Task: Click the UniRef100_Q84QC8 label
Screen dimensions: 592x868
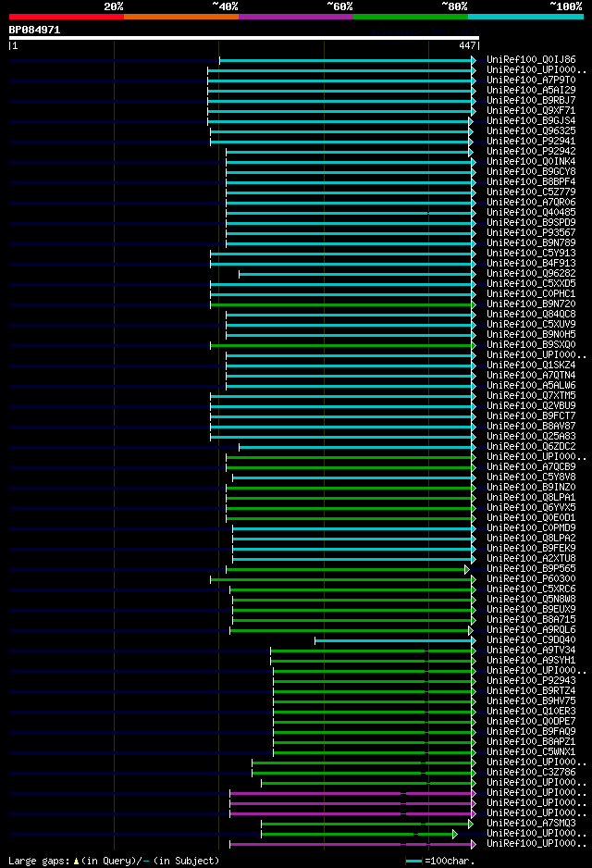Action: coord(531,314)
